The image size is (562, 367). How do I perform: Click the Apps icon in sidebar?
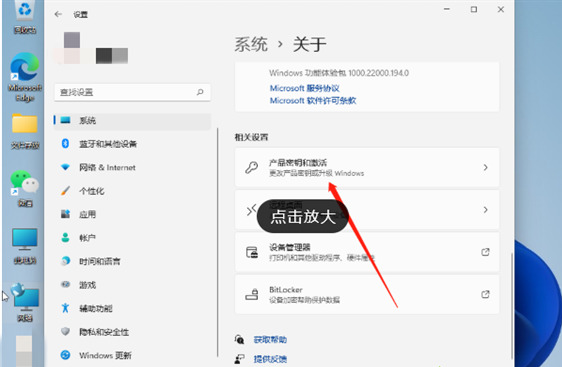click(x=65, y=214)
